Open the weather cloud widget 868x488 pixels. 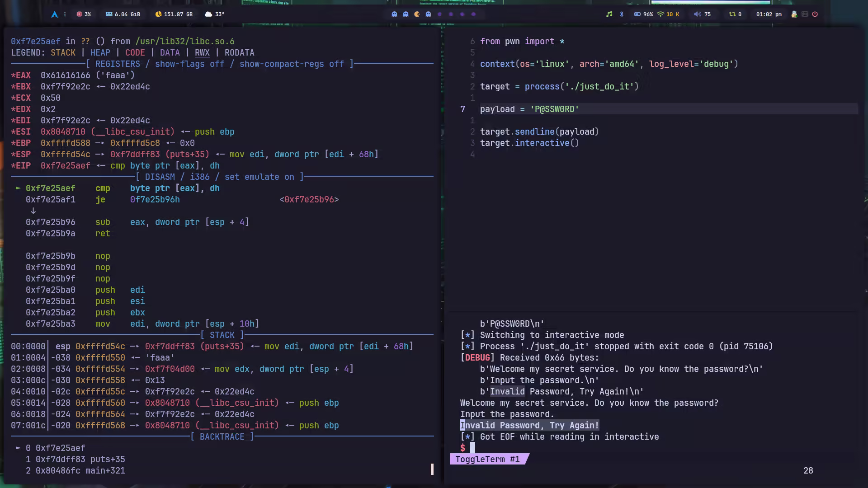(x=208, y=14)
